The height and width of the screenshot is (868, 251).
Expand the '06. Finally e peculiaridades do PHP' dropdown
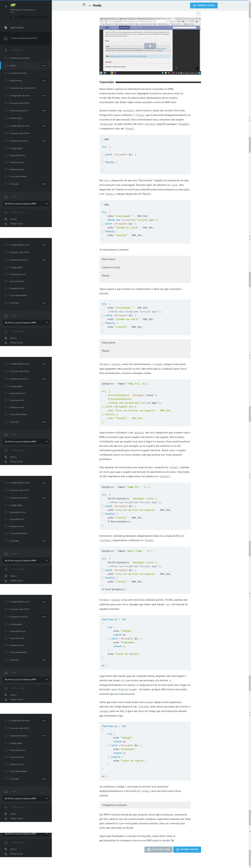[46, 204]
